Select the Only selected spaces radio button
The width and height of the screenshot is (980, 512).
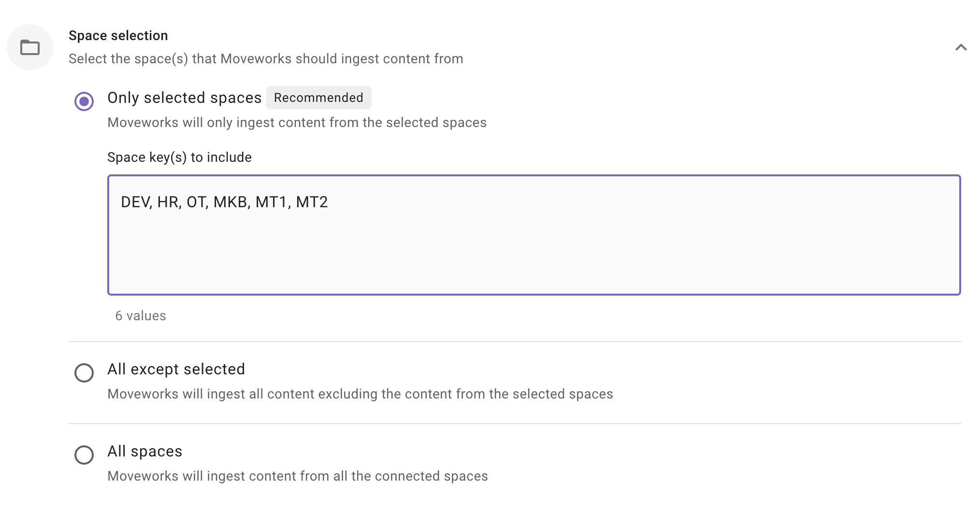click(84, 101)
